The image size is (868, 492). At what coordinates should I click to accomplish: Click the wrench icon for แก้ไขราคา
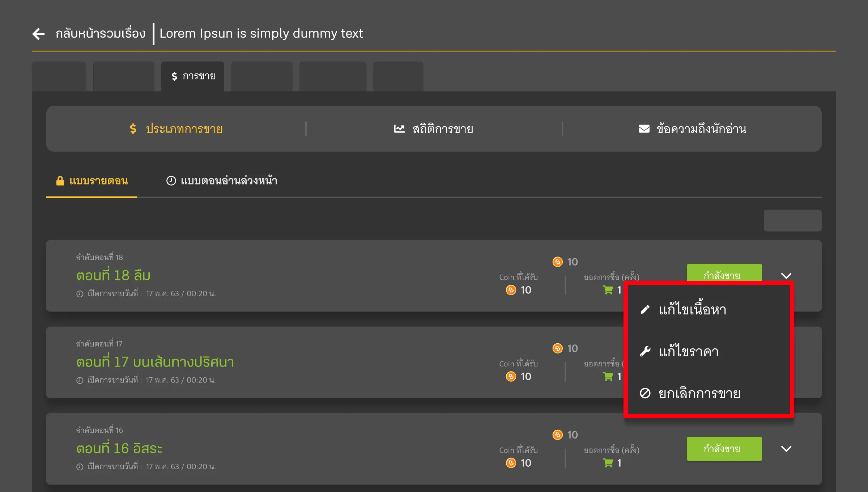645,351
